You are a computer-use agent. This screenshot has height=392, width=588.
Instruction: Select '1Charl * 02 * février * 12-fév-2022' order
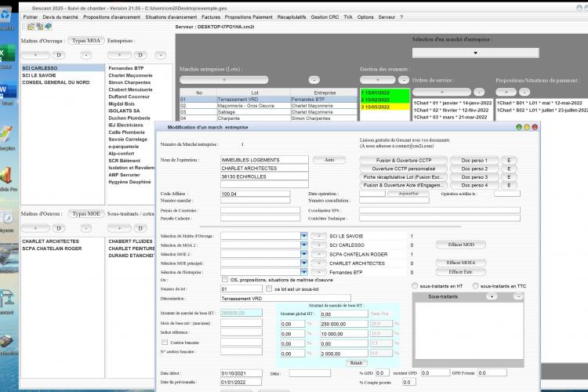(x=452, y=111)
